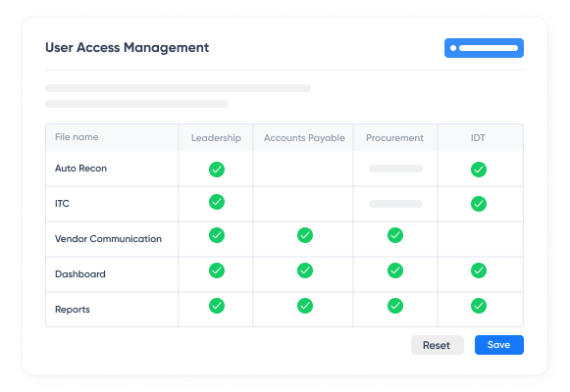Toggle Reports access for Leadership
The image size is (570, 392).
click(217, 306)
